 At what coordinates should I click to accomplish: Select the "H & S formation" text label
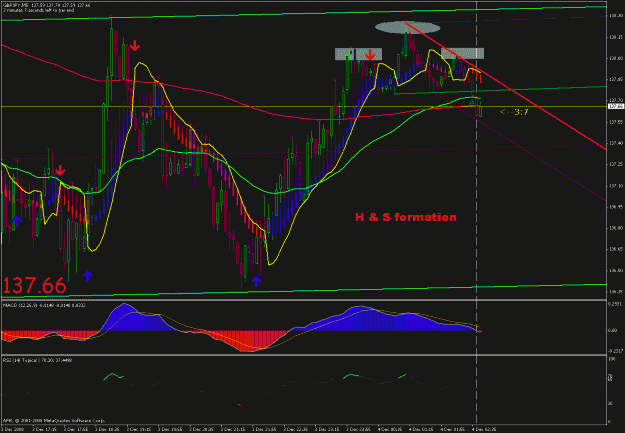(x=406, y=217)
